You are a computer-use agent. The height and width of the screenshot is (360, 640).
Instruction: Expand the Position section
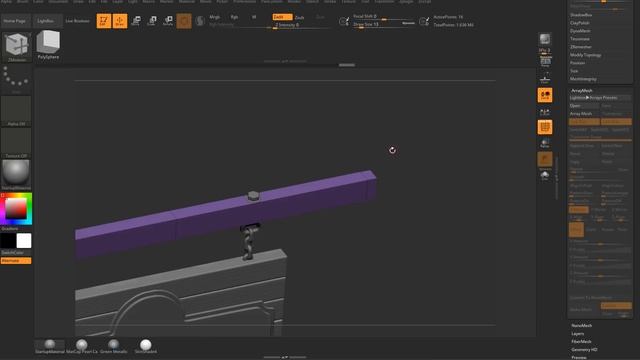pyautogui.click(x=578, y=63)
